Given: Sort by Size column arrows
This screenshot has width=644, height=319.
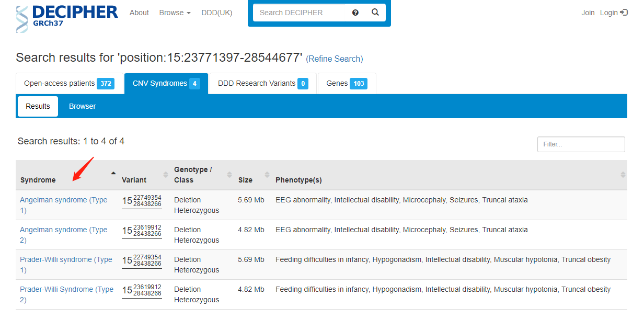Looking at the screenshot, I should tap(267, 175).
